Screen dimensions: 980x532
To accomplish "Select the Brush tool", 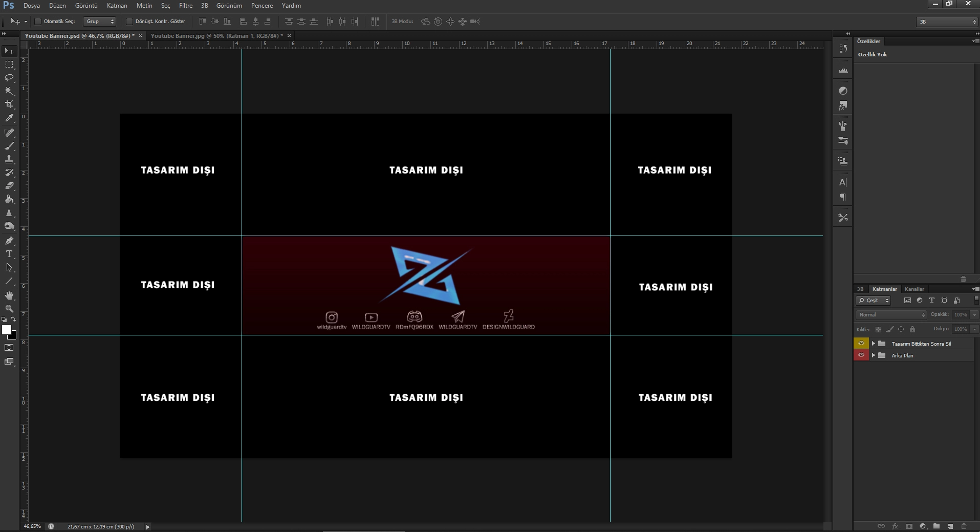I will [x=9, y=146].
